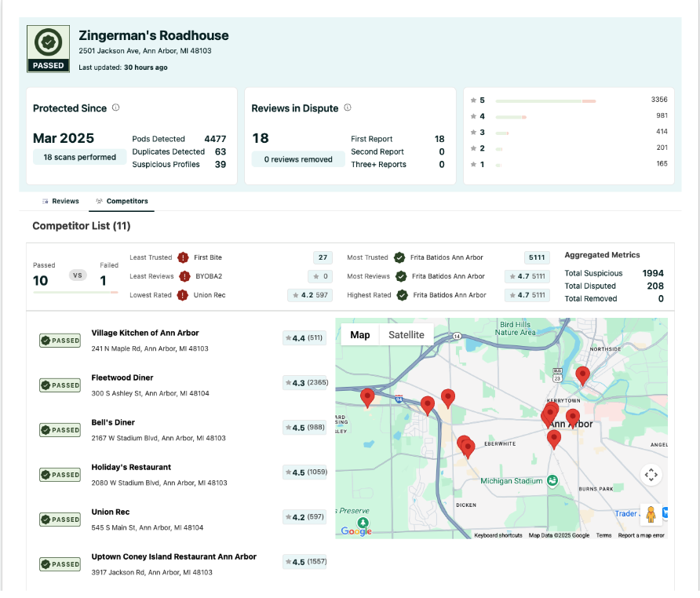Select the red pin directly below the Ann Arbor label
700x598 pixels.
[554, 439]
